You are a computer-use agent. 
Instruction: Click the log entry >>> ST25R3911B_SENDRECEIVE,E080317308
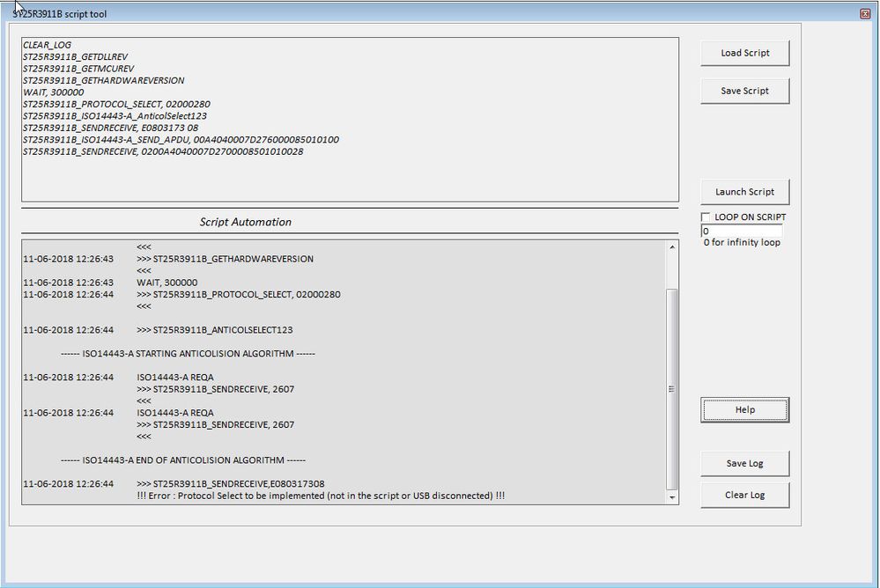pos(231,483)
